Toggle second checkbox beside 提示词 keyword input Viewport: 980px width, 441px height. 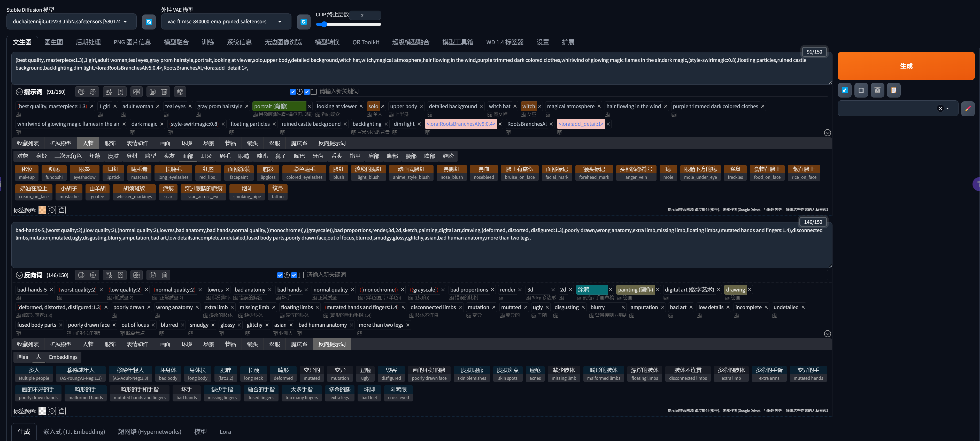(307, 92)
